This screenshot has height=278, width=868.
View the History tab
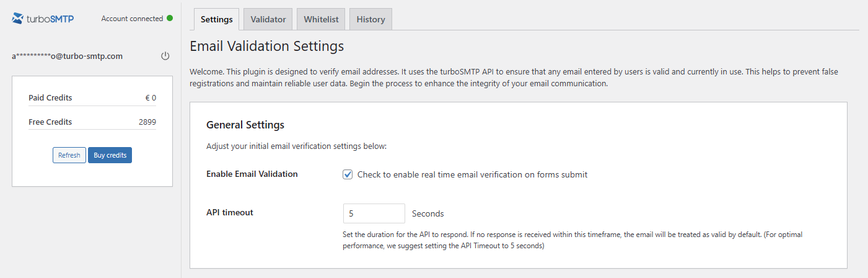(x=370, y=19)
